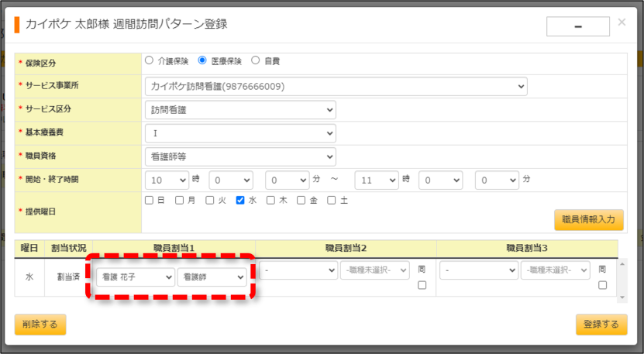Click the minimize dash button
This screenshot has height=354, width=644.
point(578,26)
